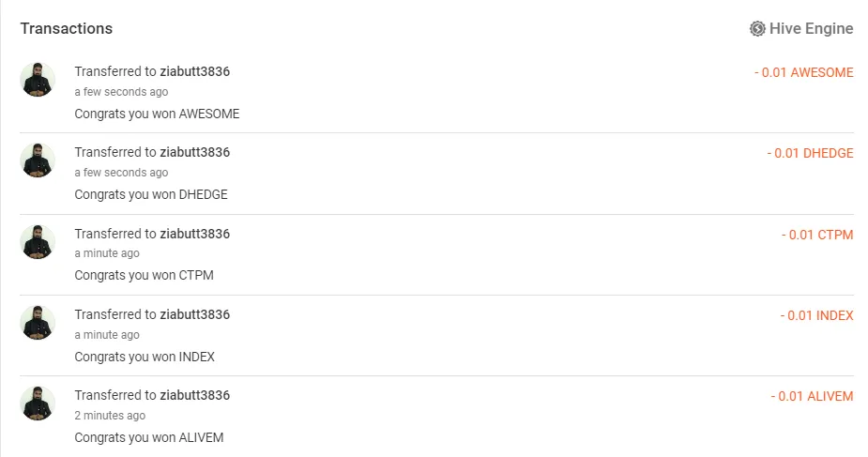Click avatar beside the ALIVEM transfer
The height and width of the screenshot is (457, 868).
(38, 404)
